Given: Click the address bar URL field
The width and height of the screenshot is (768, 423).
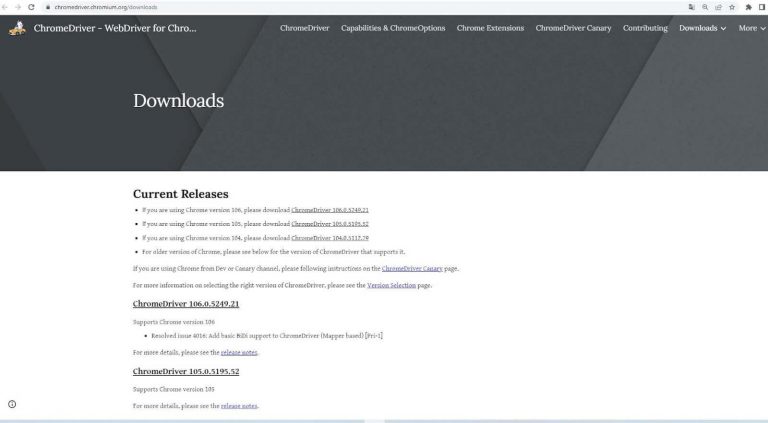Looking at the screenshot, I should click(300, 7).
